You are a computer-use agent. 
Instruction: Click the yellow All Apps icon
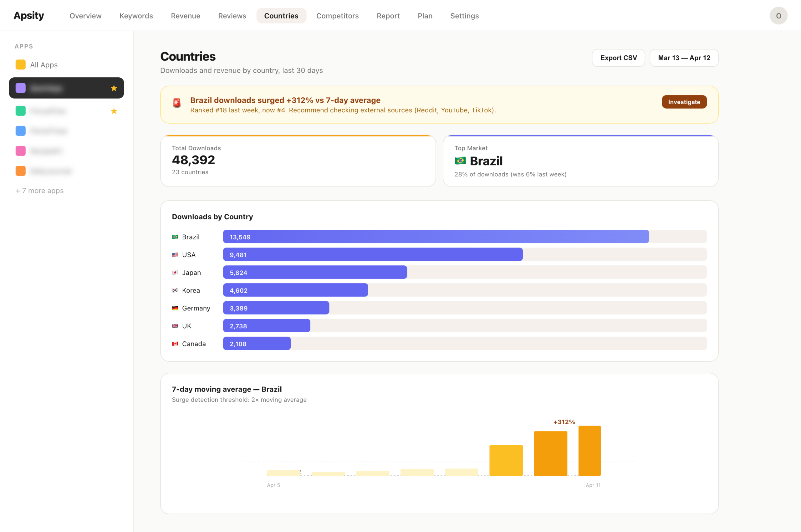tap(20, 64)
